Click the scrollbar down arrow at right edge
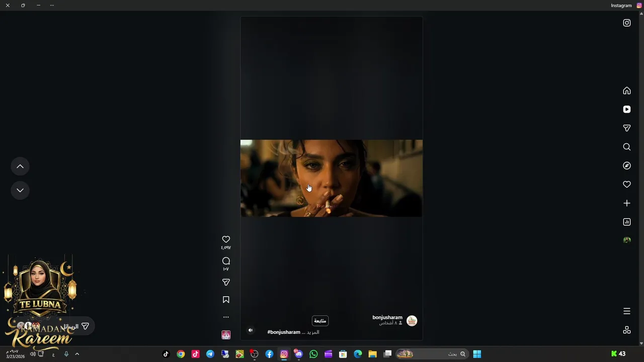This screenshot has width=644, height=362. tap(641, 343)
